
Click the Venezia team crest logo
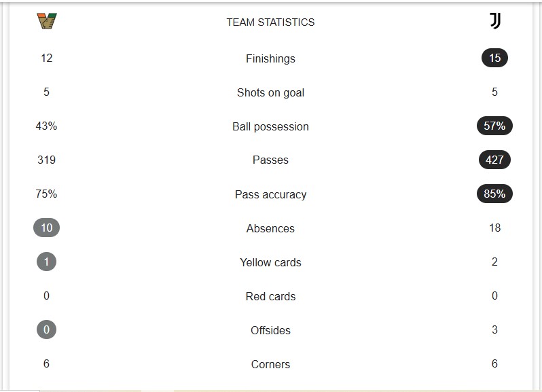coord(47,21)
